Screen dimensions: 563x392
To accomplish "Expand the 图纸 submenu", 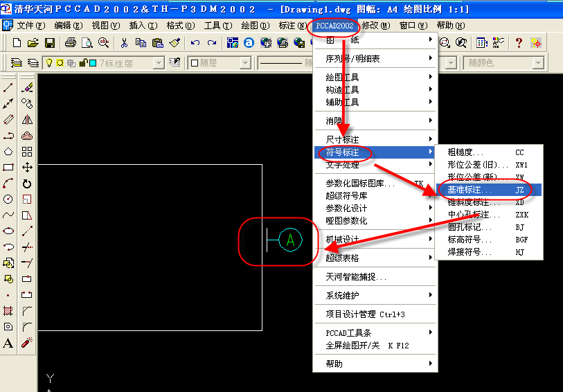I will 375,40.
